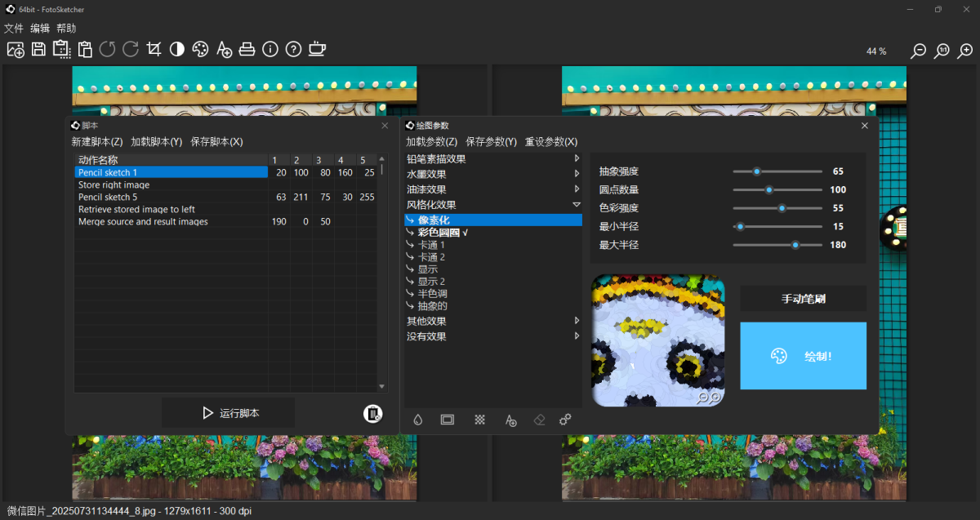This screenshot has width=980, height=520.
Task: Click the 抽象强度 slider
Action: point(777,171)
